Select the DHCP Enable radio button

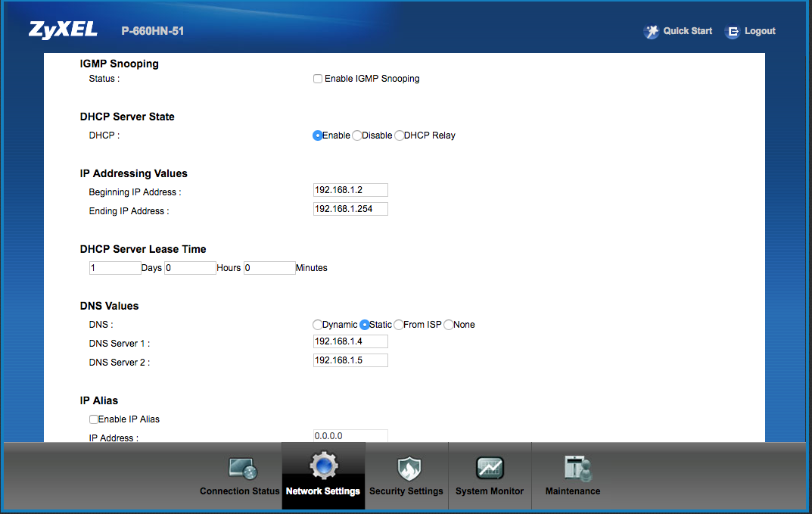click(x=317, y=136)
